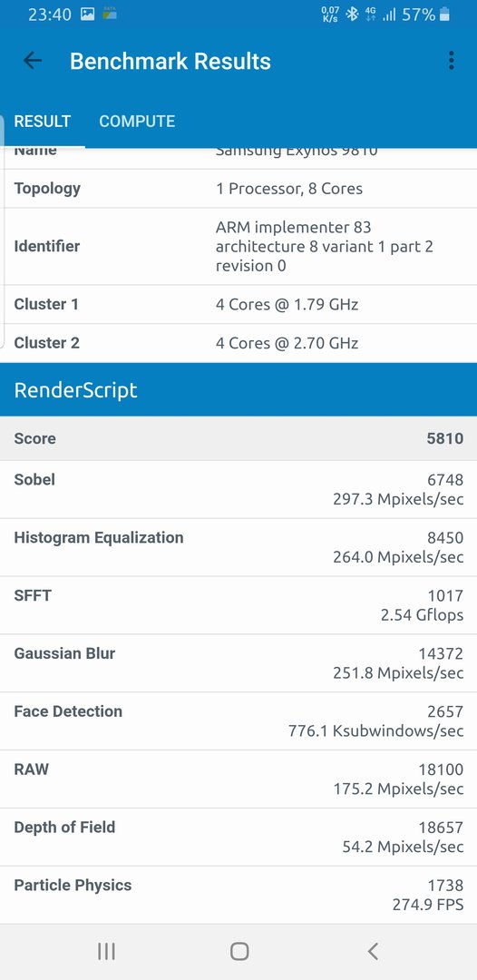477x980 pixels.
Task: Tap the battery status icon
Action: 444,15
